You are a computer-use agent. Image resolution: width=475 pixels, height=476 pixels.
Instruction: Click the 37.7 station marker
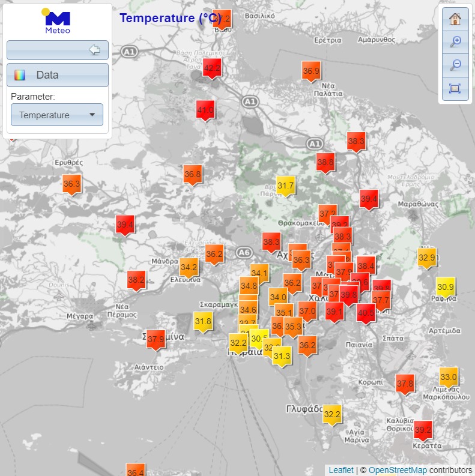(x=381, y=301)
